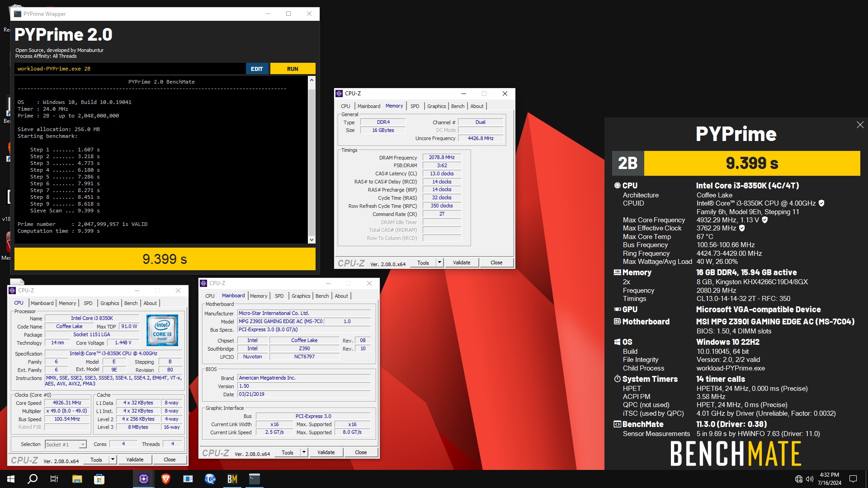868x488 pixels.
Task: Open About tab in CPU tab CPU-Z window
Action: click(x=150, y=303)
